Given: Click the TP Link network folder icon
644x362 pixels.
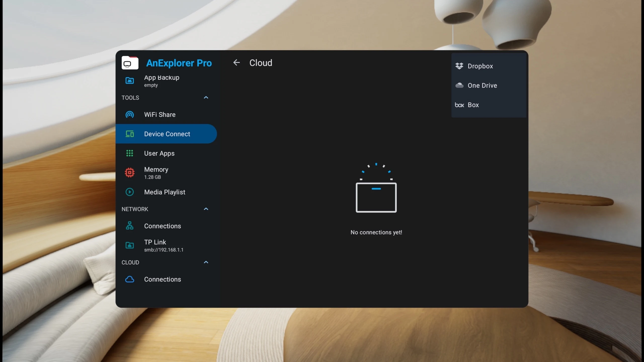Looking at the screenshot, I should coord(130,245).
